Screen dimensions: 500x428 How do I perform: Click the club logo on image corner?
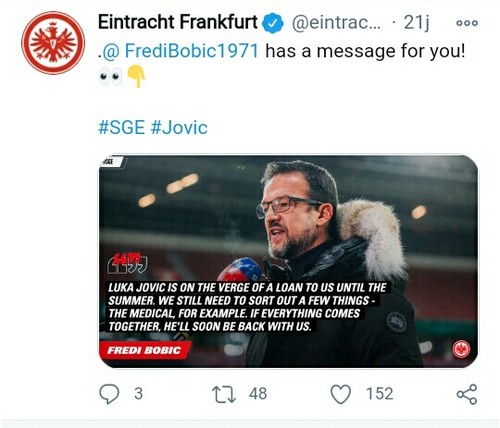point(461,349)
